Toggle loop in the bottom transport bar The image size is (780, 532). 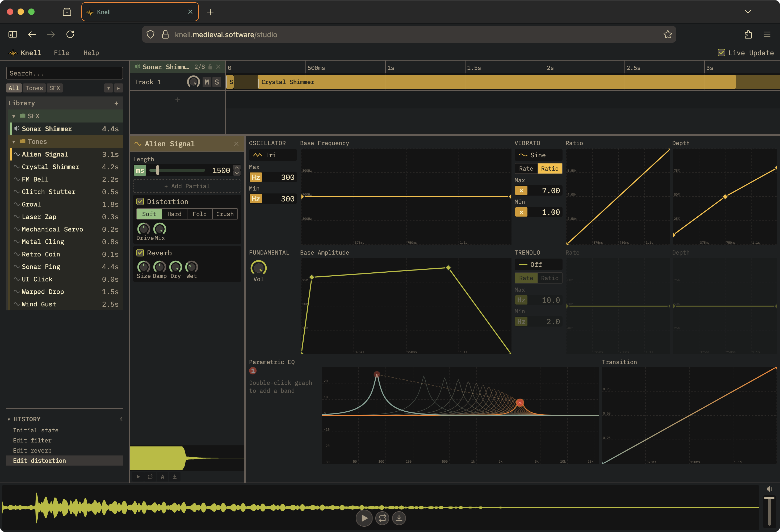pyautogui.click(x=382, y=518)
